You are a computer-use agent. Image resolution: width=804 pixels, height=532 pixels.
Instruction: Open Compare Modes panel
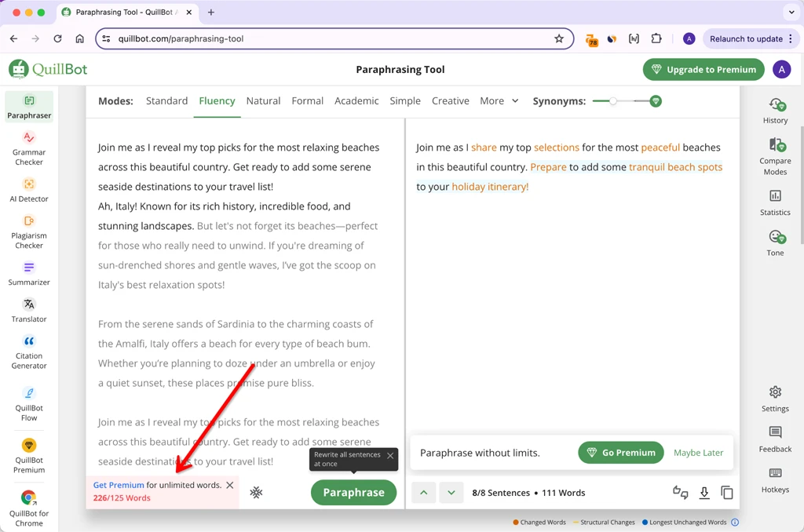(775, 156)
